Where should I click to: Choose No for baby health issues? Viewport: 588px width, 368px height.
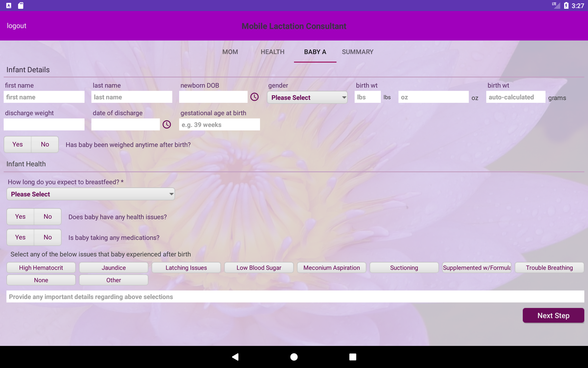(x=48, y=217)
